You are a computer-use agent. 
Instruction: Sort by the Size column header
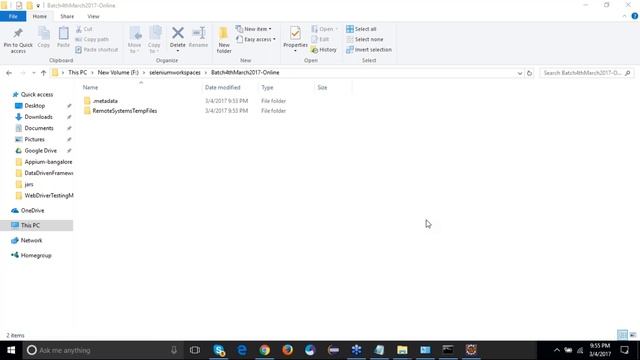tap(322, 87)
